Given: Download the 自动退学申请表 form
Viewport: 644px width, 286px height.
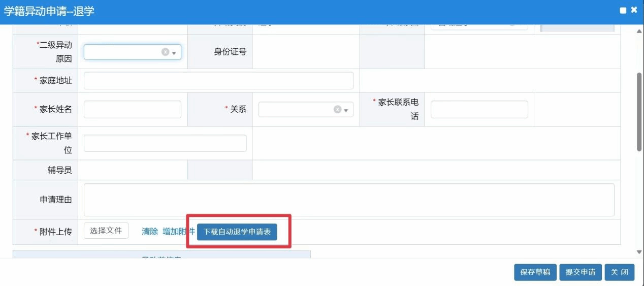Looking at the screenshot, I should pos(237,232).
